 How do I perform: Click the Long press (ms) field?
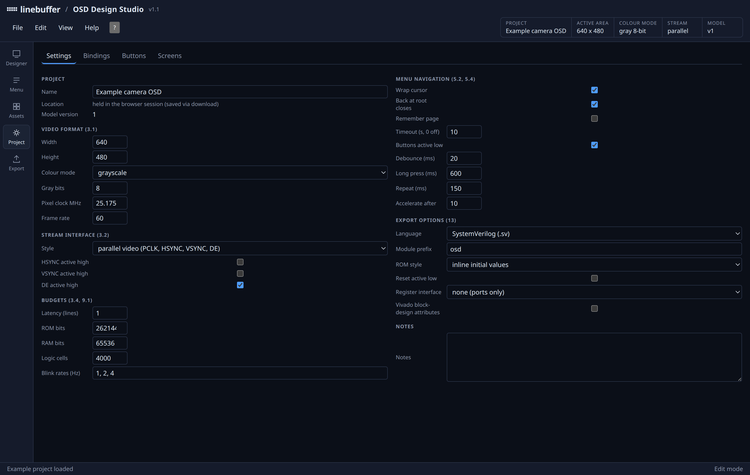click(464, 173)
